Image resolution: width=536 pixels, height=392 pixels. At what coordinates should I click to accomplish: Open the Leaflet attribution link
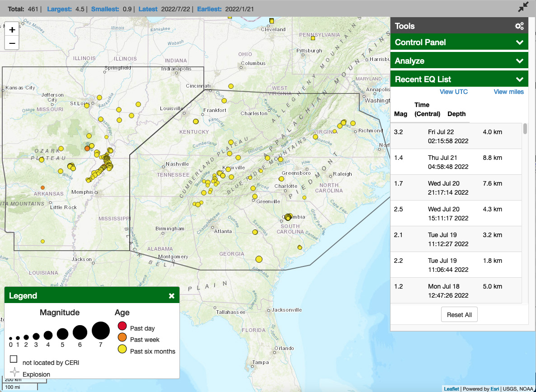click(451, 388)
